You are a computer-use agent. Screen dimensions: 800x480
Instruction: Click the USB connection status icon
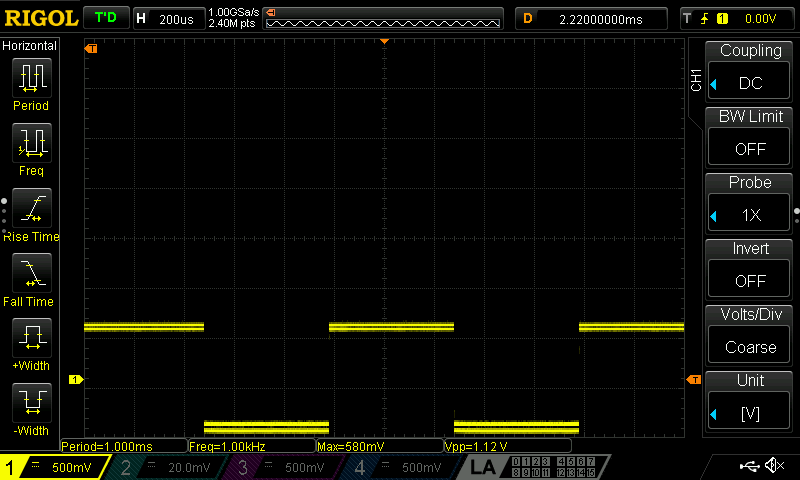pos(749,465)
